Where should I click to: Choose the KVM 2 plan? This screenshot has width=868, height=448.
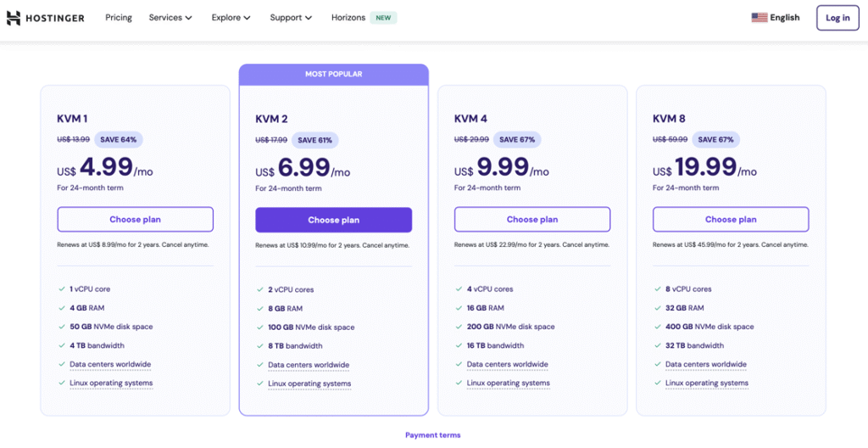[333, 221]
